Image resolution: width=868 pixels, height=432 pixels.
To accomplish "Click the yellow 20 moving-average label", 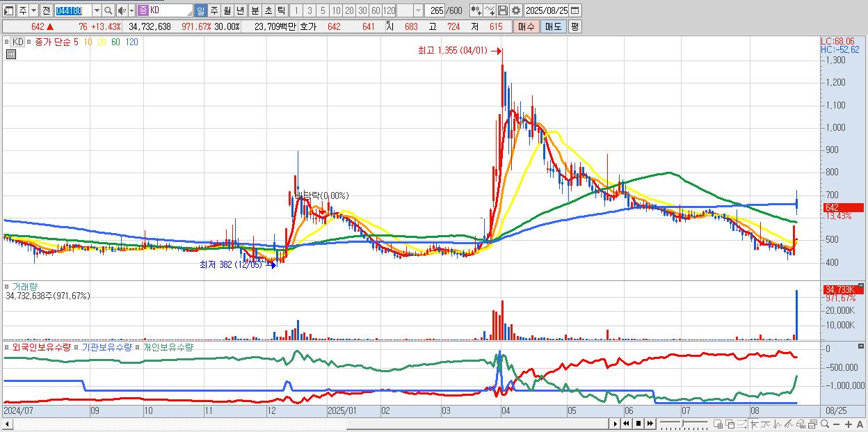I will (x=102, y=42).
